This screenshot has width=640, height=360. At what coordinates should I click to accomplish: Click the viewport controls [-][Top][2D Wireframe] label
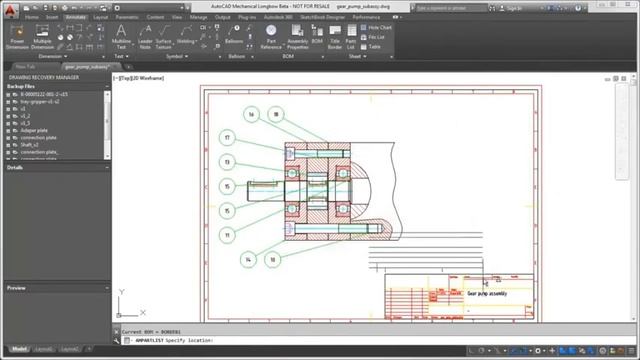coord(139,78)
